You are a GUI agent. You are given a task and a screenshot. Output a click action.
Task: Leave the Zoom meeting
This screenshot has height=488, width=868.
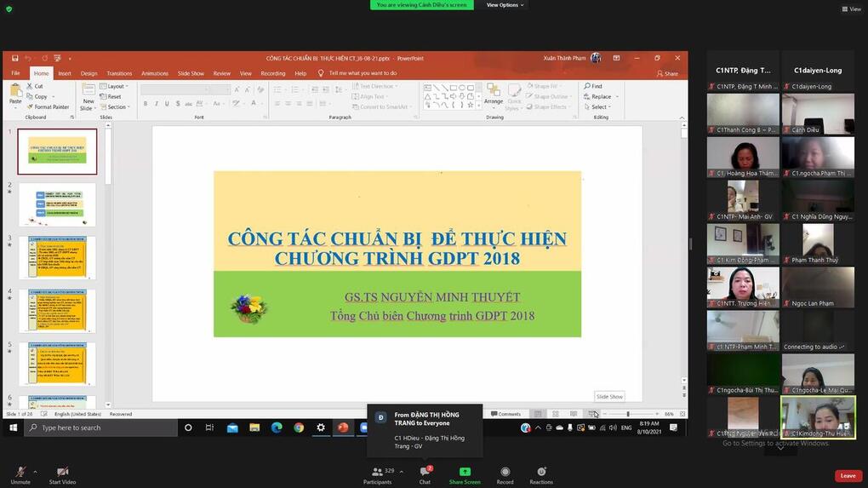click(x=848, y=476)
